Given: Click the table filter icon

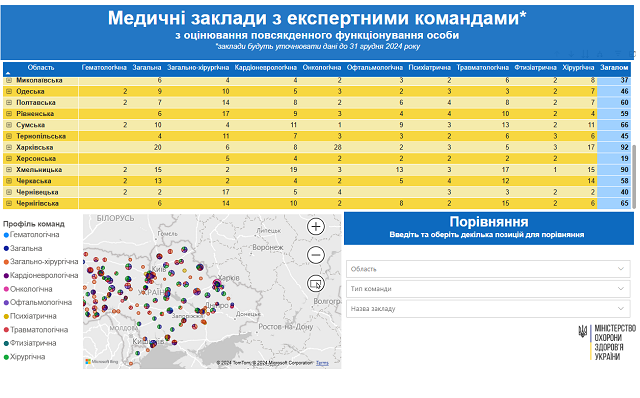Looking at the screenshot, I should tap(618, 53).
